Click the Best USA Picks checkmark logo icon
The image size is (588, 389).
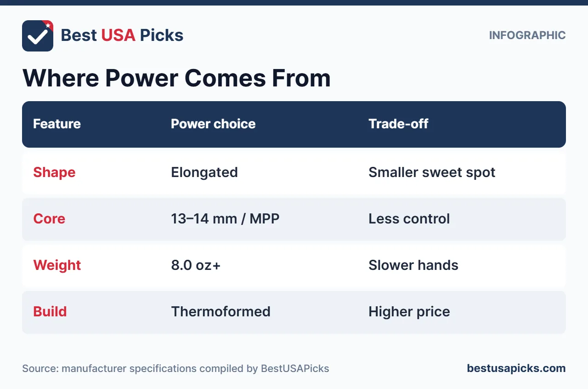[x=38, y=36]
